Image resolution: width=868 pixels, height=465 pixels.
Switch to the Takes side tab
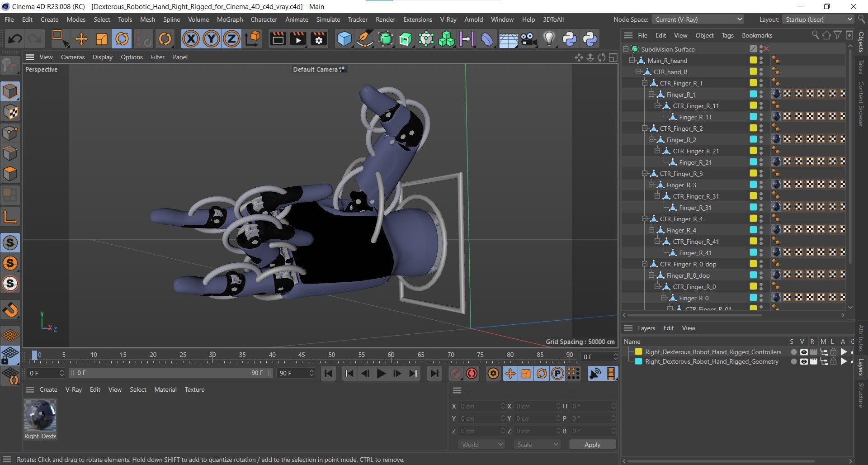[x=861, y=66]
